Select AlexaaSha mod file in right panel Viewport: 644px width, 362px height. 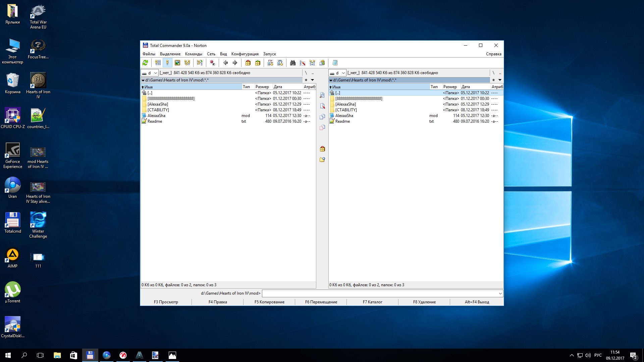416,116
